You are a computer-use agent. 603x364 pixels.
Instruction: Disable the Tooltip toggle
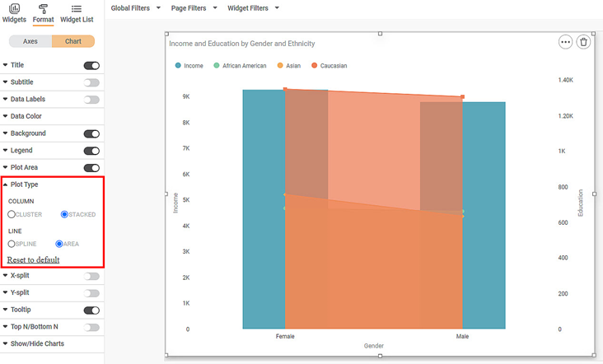pos(91,310)
